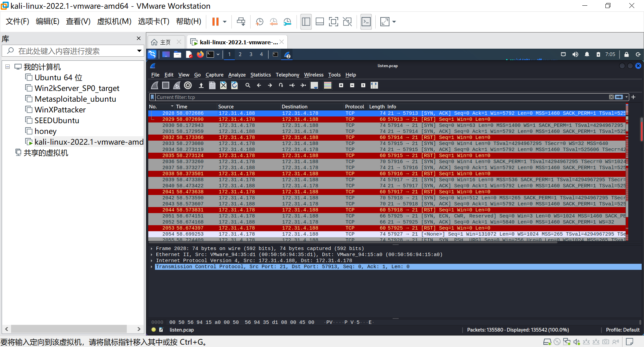This screenshot has height=347, width=644.
Task: Open a capture file using upload arrow icon
Action: pos(201,85)
